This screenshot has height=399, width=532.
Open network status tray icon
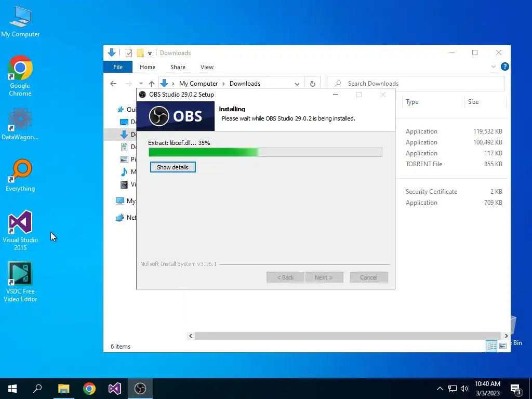pyautogui.click(x=453, y=389)
